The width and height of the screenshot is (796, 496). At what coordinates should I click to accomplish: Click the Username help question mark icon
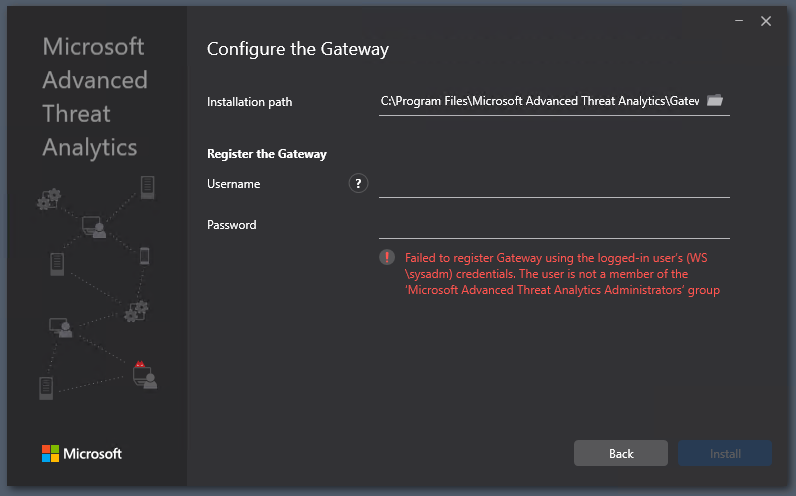tap(358, 183)
